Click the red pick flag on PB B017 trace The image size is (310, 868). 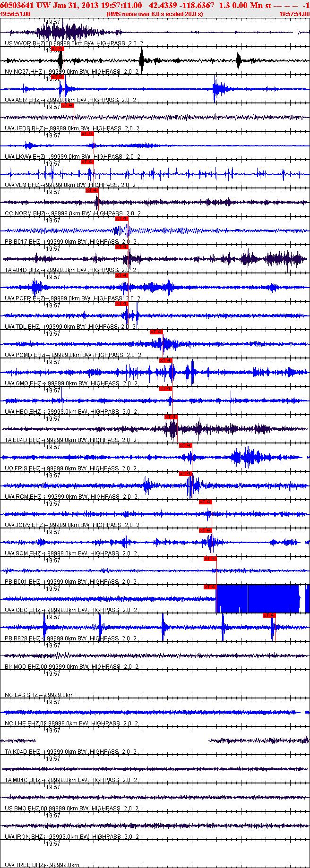coord(121,219)
